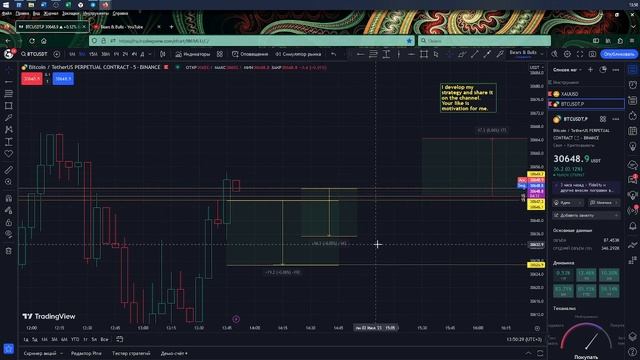Image resolution: width=640 pixels, height=360 pixels.
Task: Select the vertical line tool in favorites toolbar
Action: 398,54
